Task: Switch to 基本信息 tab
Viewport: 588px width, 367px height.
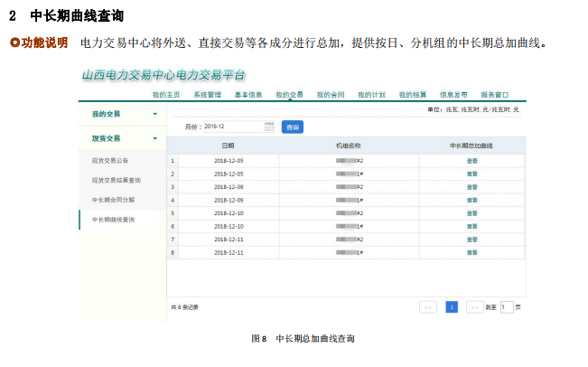Action: tap(248, 94)
